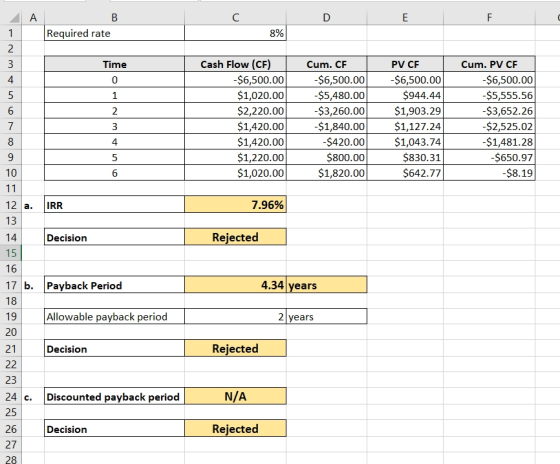560x464 pixels.
Task: Click the 'c.' marker cell
Action: tap(33, 396)
